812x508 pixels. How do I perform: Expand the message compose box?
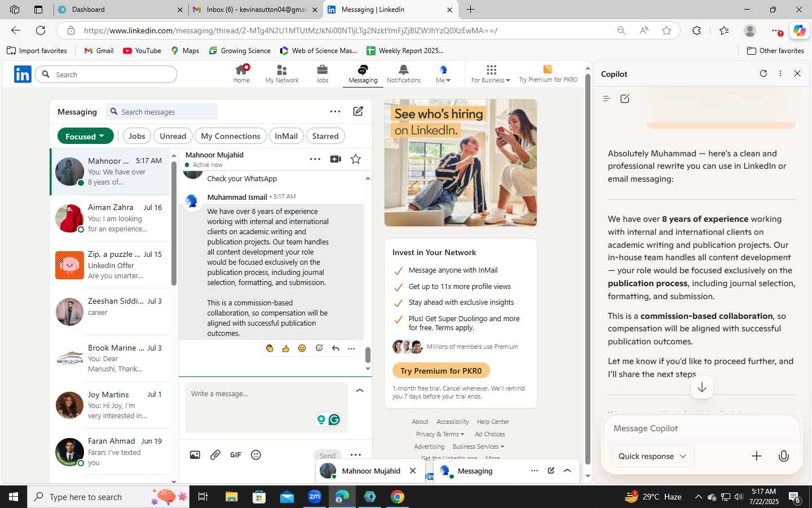click(360, 391)
